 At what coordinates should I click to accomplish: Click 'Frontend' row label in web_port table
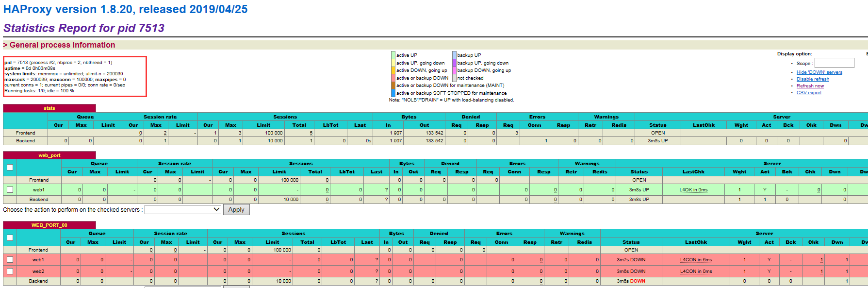pyautogui.click(x=39, y=180)
